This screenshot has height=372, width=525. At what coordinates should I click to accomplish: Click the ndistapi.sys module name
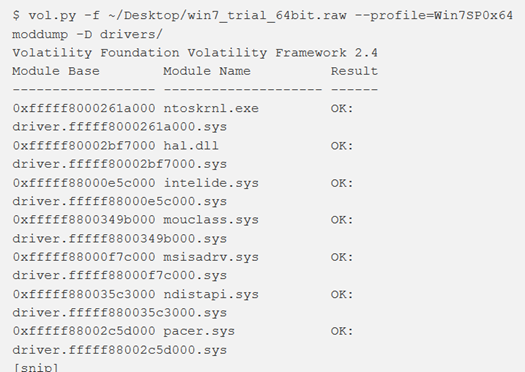211,295
